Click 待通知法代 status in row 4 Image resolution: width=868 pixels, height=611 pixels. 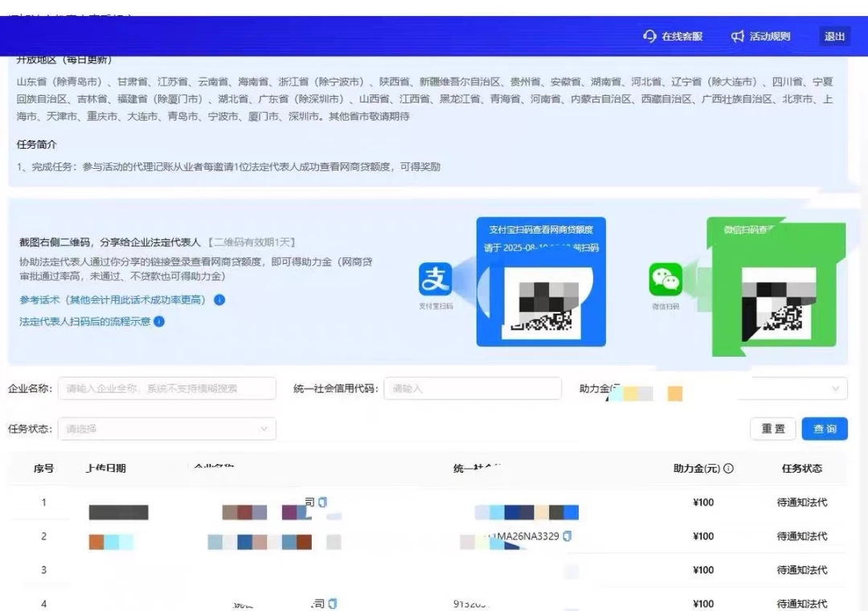[801, 604]
